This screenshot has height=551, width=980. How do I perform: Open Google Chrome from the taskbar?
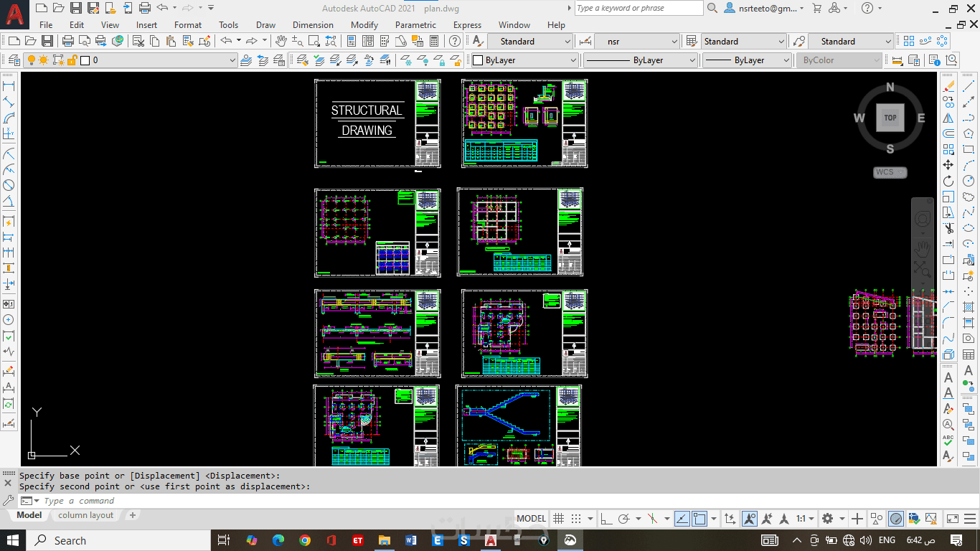(x=305, y=540)
